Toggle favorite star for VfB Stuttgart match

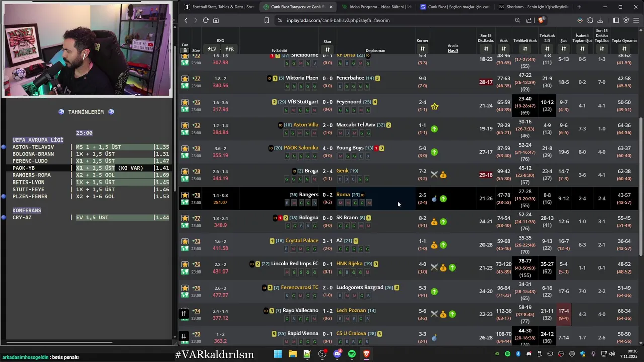pyautogui.click(x=185, y=102)
